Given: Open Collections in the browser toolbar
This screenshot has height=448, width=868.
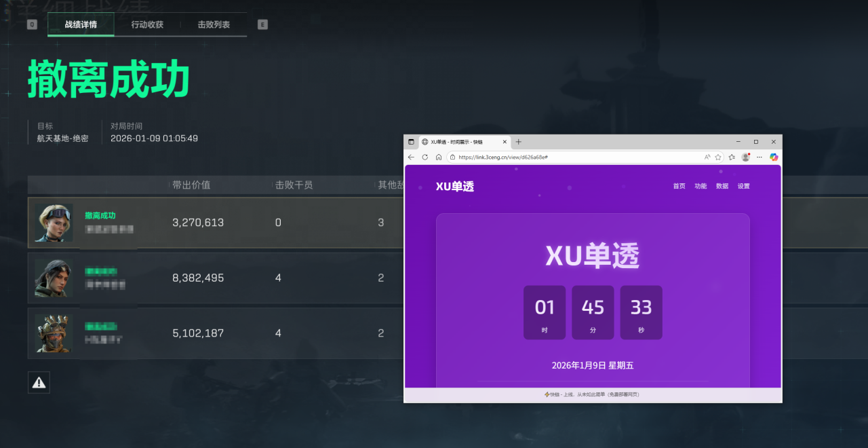Looking at the screenshot, I should point(731,157).
